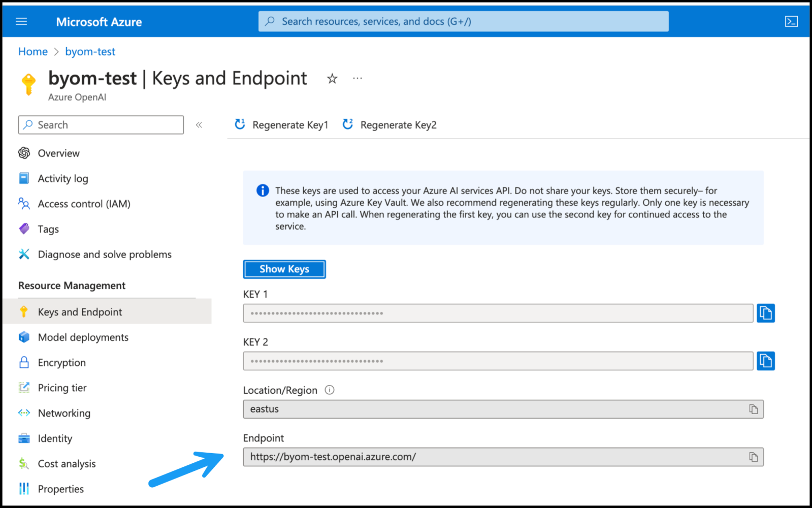Open Diagnose and solve problems
Screen dimensions: 812x508
105,255
